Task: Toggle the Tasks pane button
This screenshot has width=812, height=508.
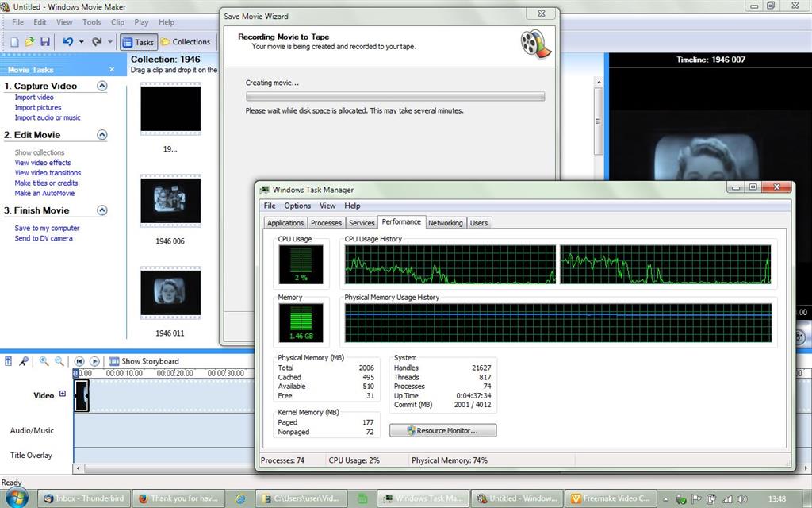Action: pyautogui.click(x=138, y=43)
